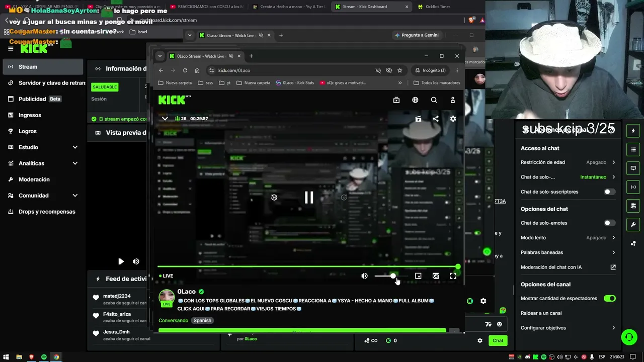Screen dimensions: 644x362
Task: Open Restricción de edad setting
Action: (x=568, y=162)
